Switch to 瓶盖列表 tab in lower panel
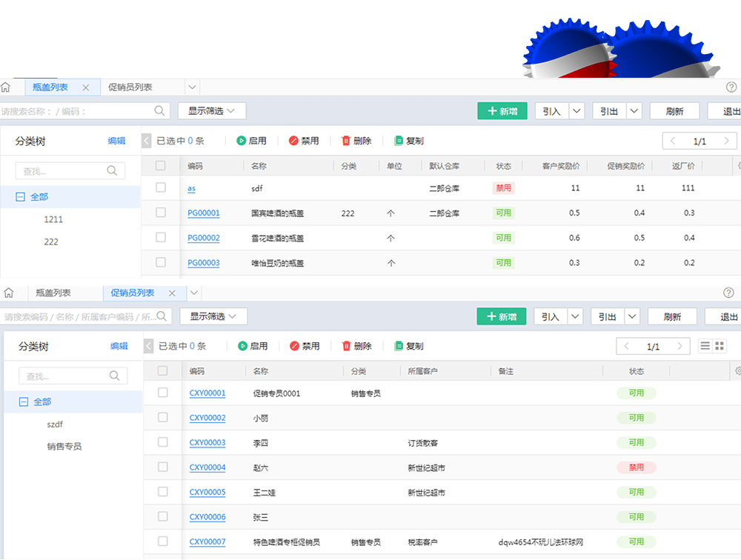 (53, 293)
